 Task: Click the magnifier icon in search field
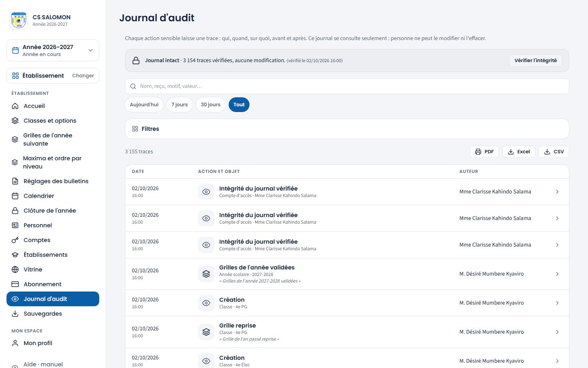[x=133, y=86]
